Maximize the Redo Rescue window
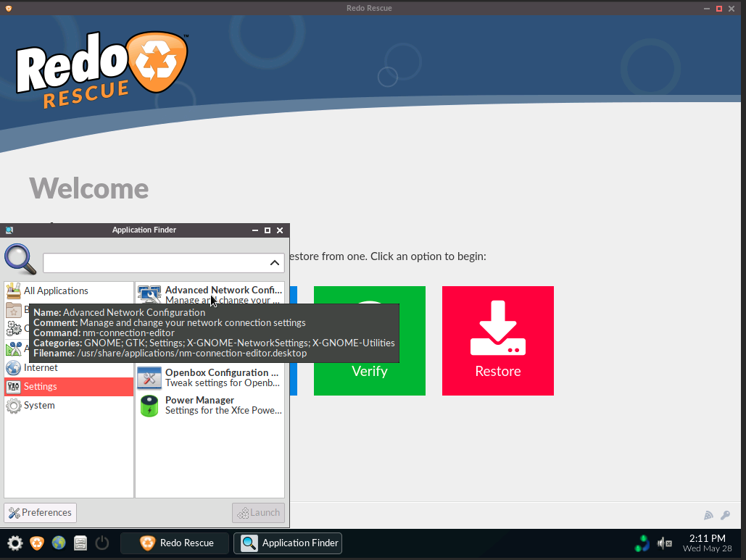The height and width of the screenshot is (560, 746). [x=719, y=9]
